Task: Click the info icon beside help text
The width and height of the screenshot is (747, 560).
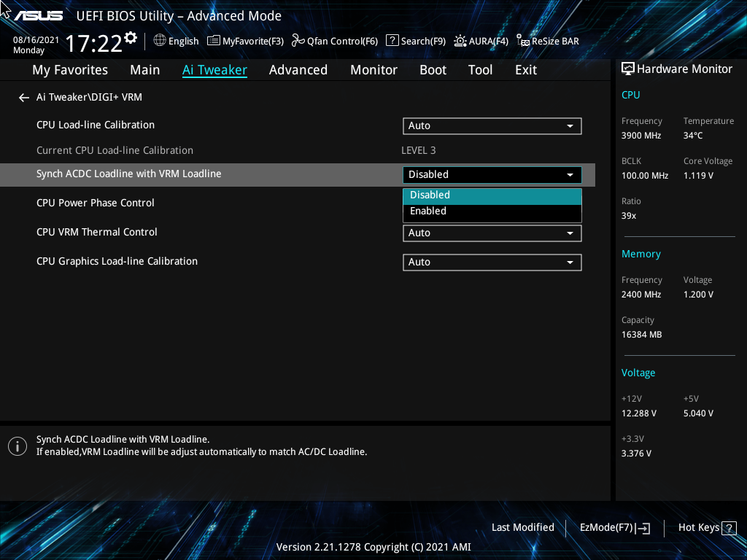Action: pos(18,446)
